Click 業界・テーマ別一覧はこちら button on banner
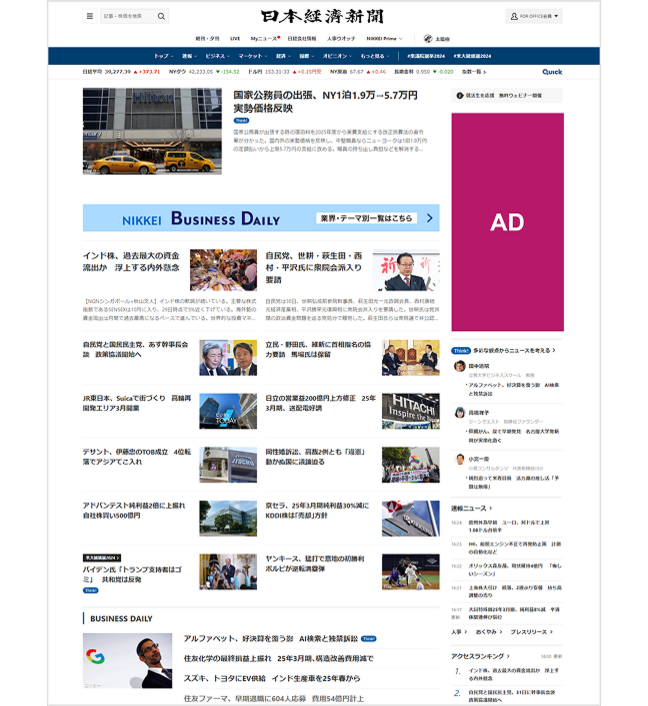 pos(366,218)
